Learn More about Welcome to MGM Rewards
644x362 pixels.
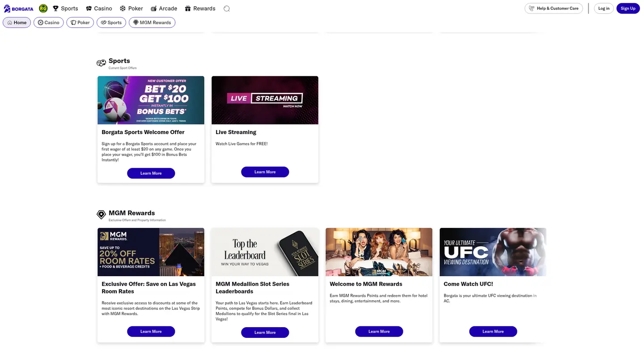click(379, 332)
